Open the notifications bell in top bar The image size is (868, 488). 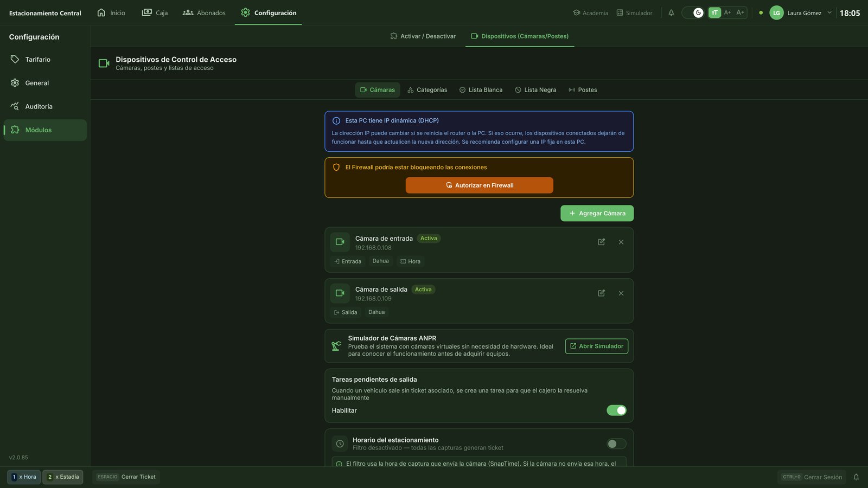(x=671, y=12)
